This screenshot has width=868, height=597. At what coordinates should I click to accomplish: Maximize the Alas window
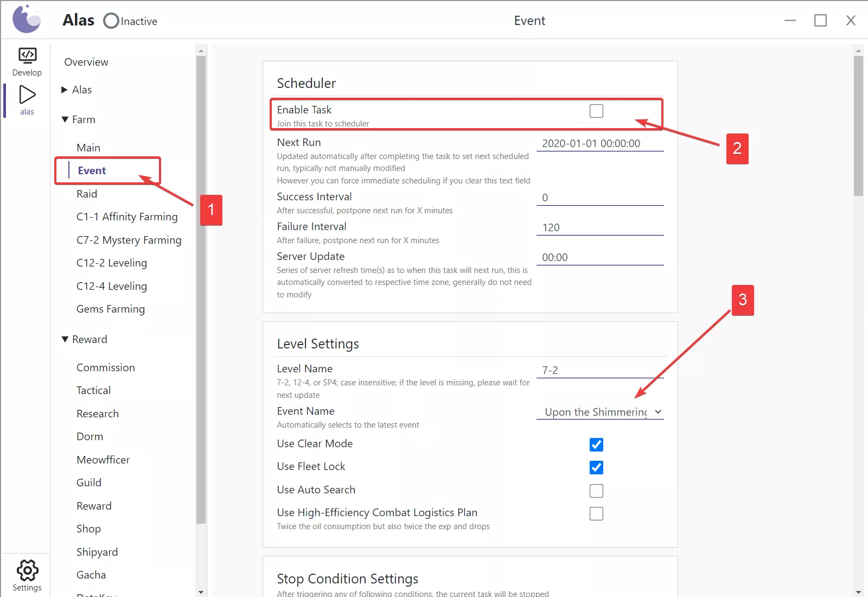coord(820,21)
